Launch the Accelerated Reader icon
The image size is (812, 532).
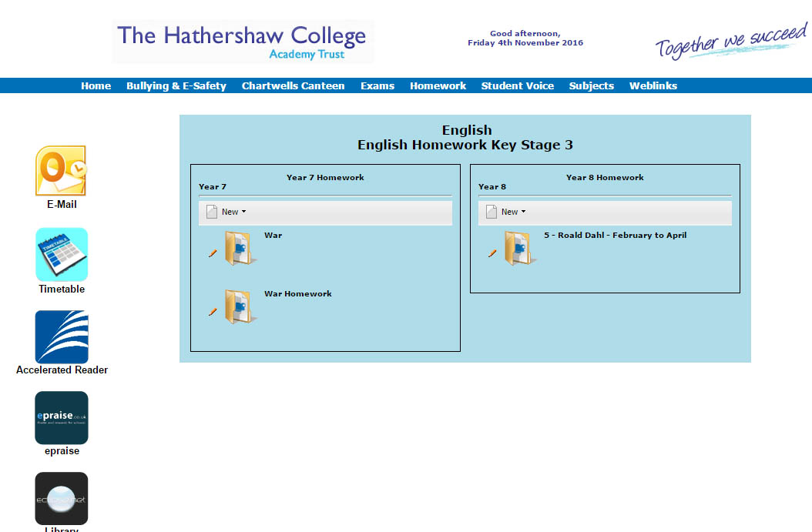pyautogui.click(x=62, y=337)
